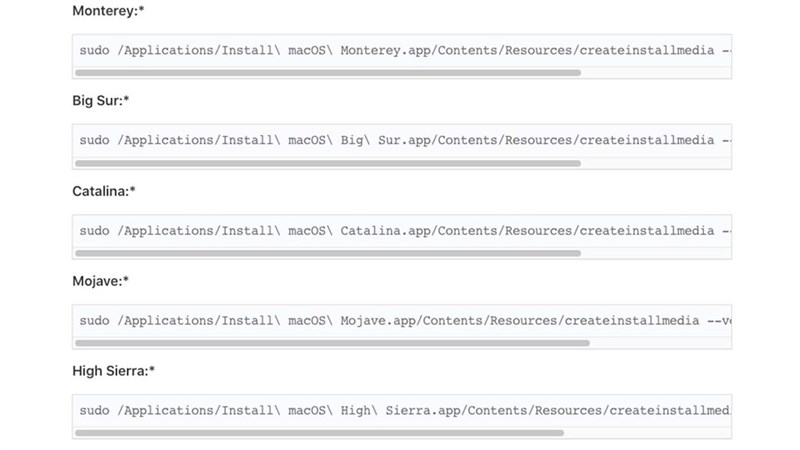
Task: Click empty scrollbar track right of Big Sur thumb
Action: (655, 163)
